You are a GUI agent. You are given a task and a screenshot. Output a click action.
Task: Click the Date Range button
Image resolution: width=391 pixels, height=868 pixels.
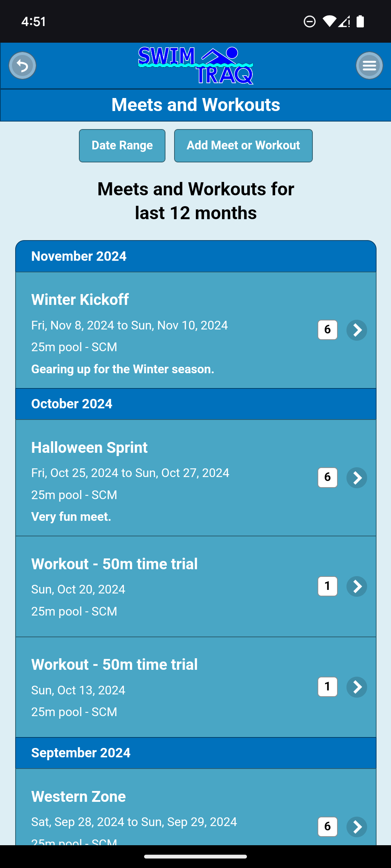click(x=122, y=145)
